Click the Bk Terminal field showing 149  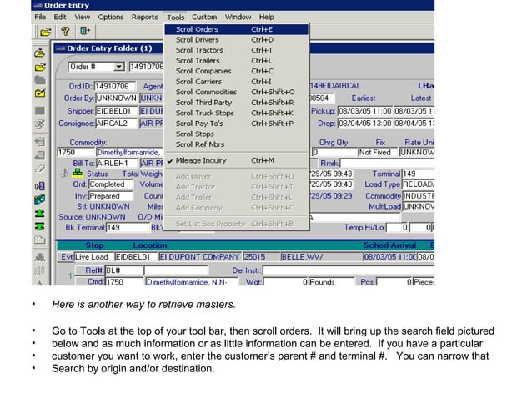click(x=128, y=228)
